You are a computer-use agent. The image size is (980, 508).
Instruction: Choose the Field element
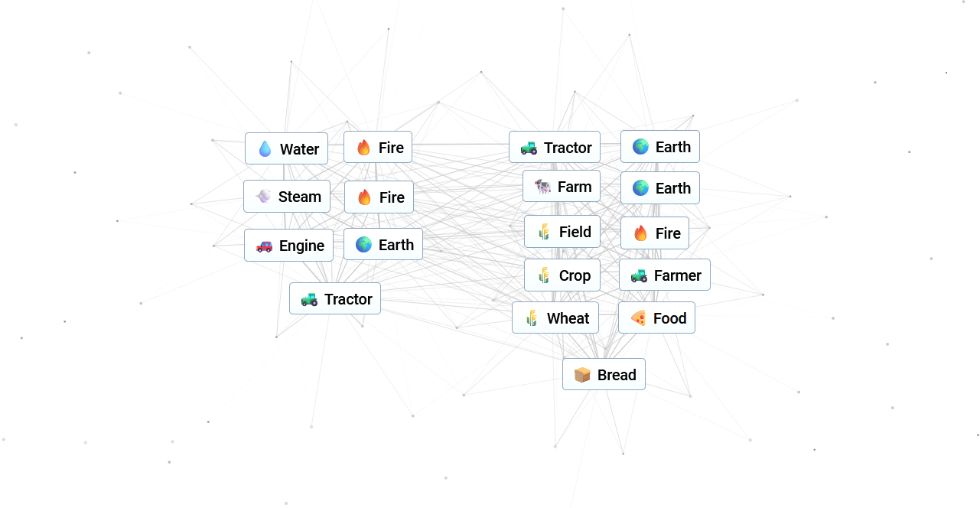(x=562, y=232)
